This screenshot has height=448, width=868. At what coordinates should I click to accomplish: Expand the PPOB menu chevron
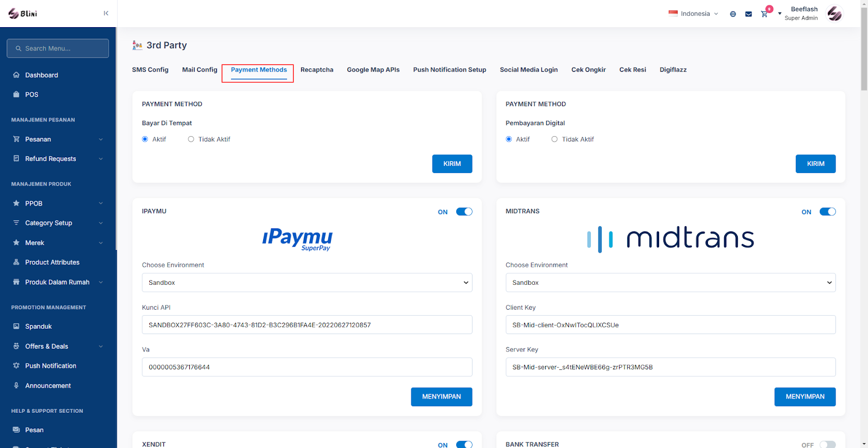(x=101, y=203)
